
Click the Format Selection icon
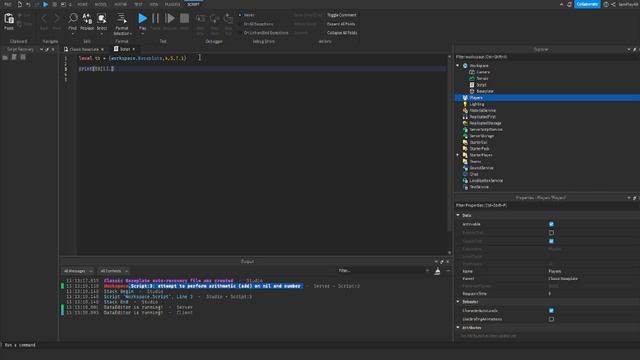(x=122, y=18)
